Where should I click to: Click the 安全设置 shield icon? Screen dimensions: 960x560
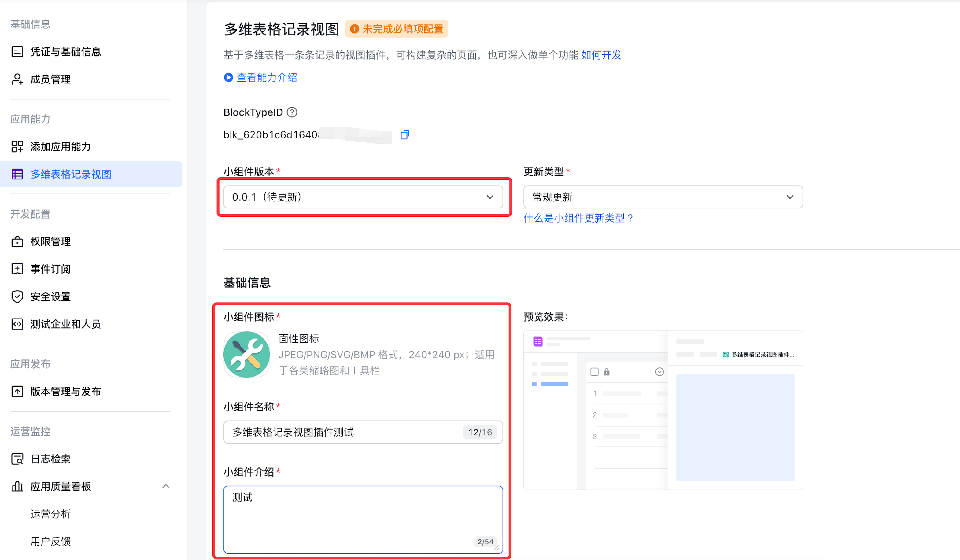(x=17, y=297)
